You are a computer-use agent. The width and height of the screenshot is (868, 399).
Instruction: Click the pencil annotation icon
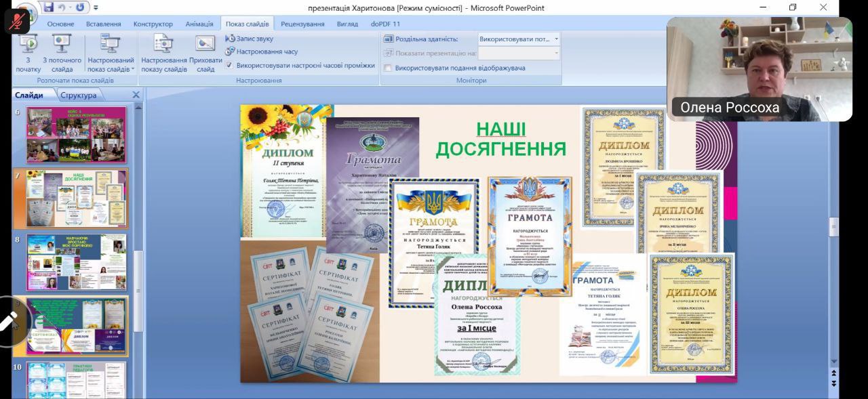[x=9, y=321]
